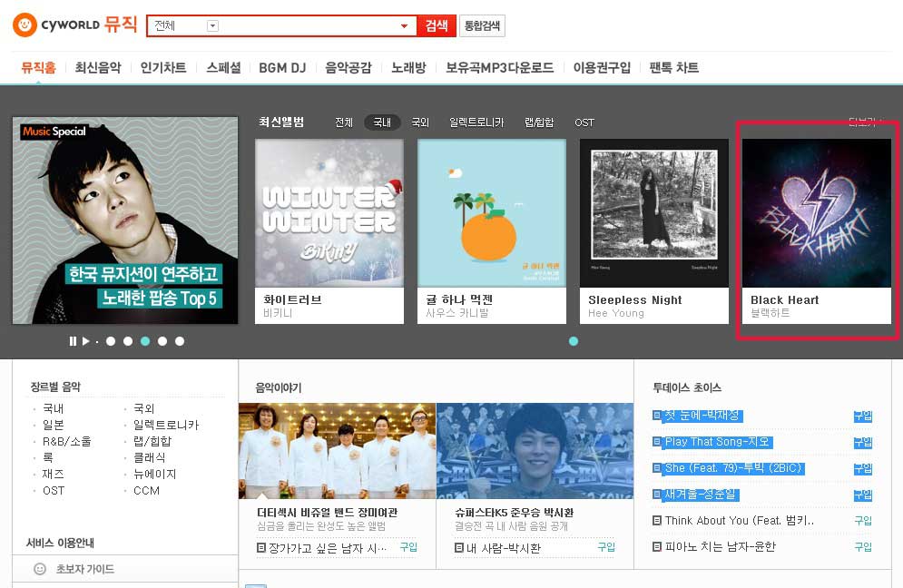Viewport: 903px width, 588px height.
Task: Click the Music Special banner image
Action: coord(125,220)
